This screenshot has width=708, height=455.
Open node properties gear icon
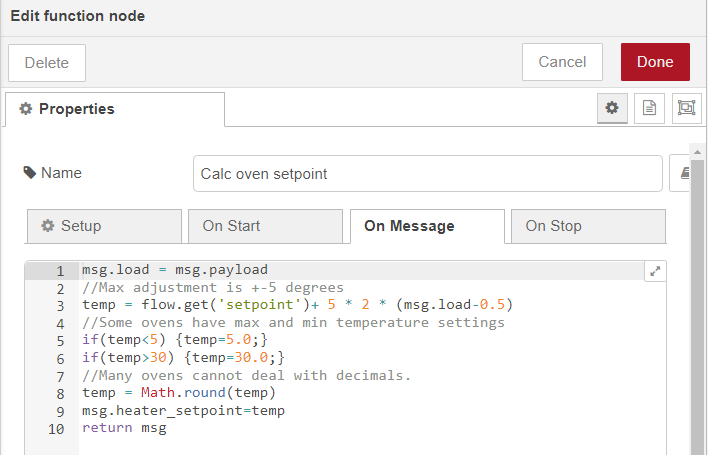tap(612, 108)
